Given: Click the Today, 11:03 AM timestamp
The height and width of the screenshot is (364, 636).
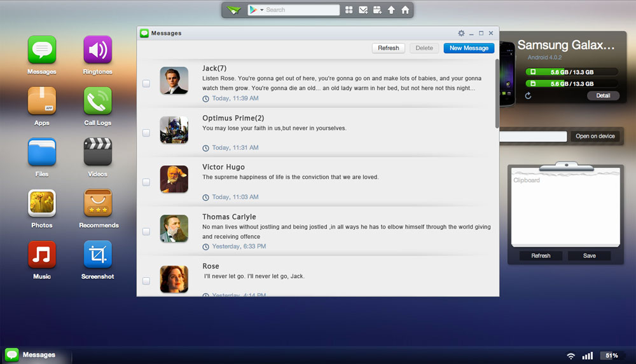Looking at the screenshot, I should coord(235,197).
